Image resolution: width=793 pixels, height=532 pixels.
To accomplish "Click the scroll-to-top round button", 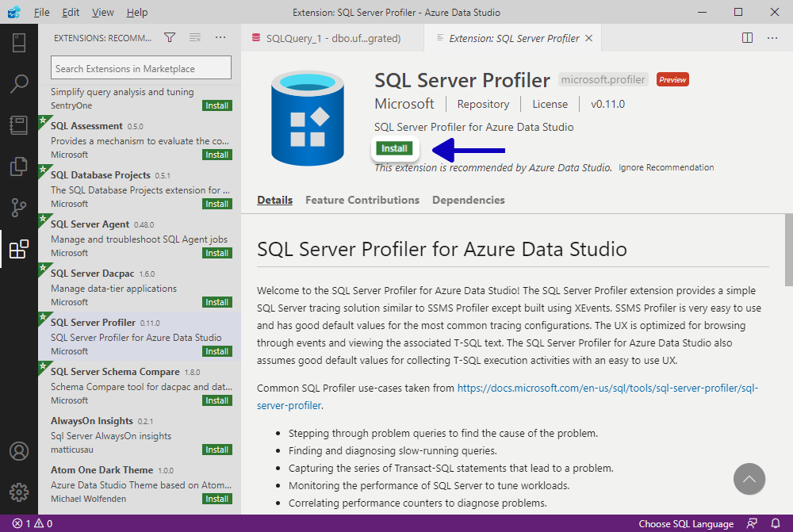I will (x=749, y=479).
